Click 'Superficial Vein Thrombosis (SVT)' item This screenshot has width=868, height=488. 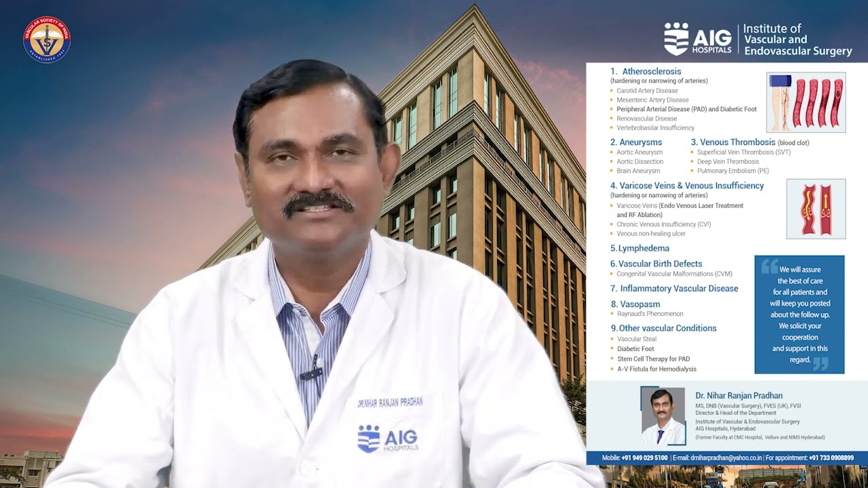[744, 152]
